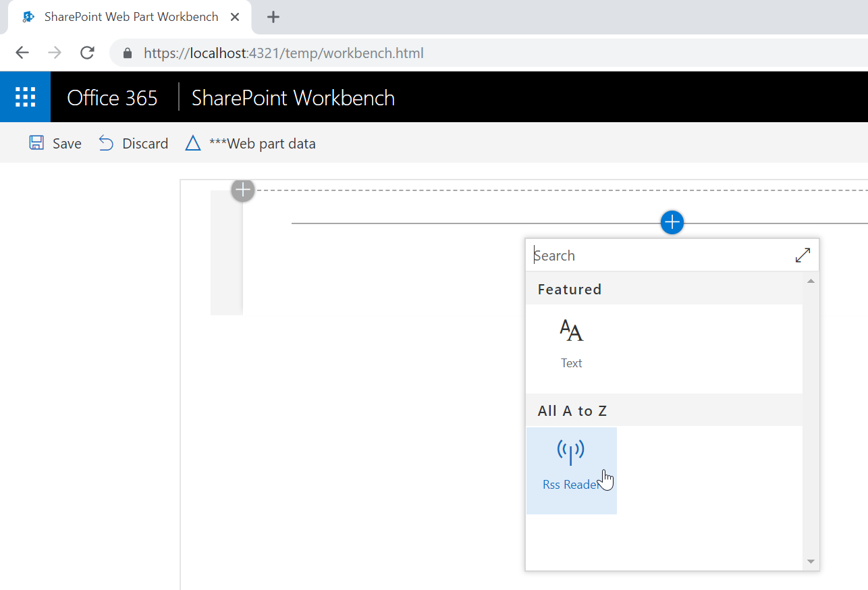This screenshot has height=590, width=868.
Task: Select the SharePoint Web Part Workbench tab
Action: coord(131,17)
